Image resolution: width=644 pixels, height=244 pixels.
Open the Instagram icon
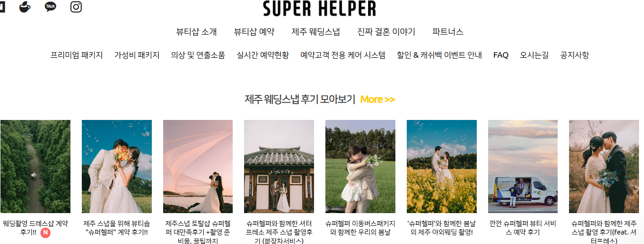(76, 7)
